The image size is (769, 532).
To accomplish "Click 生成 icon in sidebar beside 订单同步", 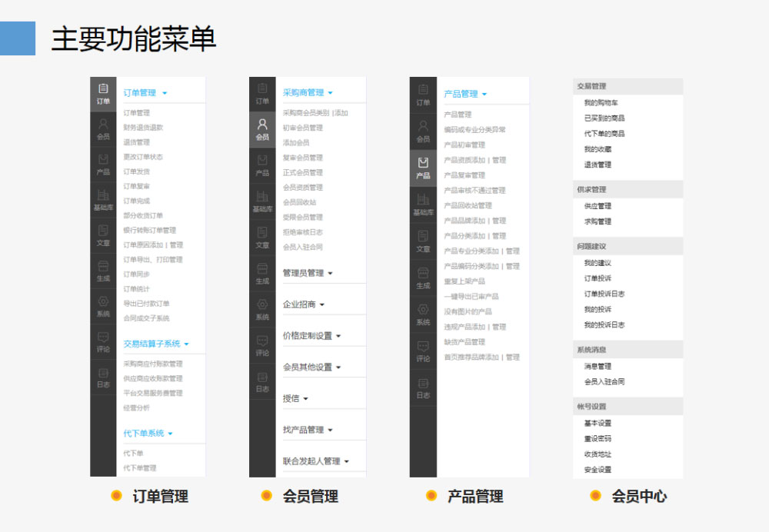I will pos(103,271).
